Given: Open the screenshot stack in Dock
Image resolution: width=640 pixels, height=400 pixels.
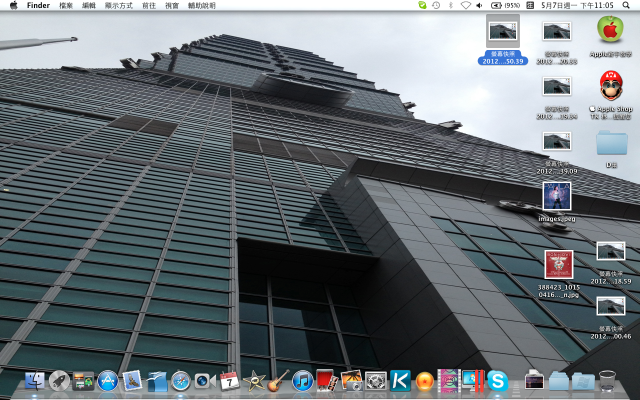Looking at the screenshot, I should (534, 380).
